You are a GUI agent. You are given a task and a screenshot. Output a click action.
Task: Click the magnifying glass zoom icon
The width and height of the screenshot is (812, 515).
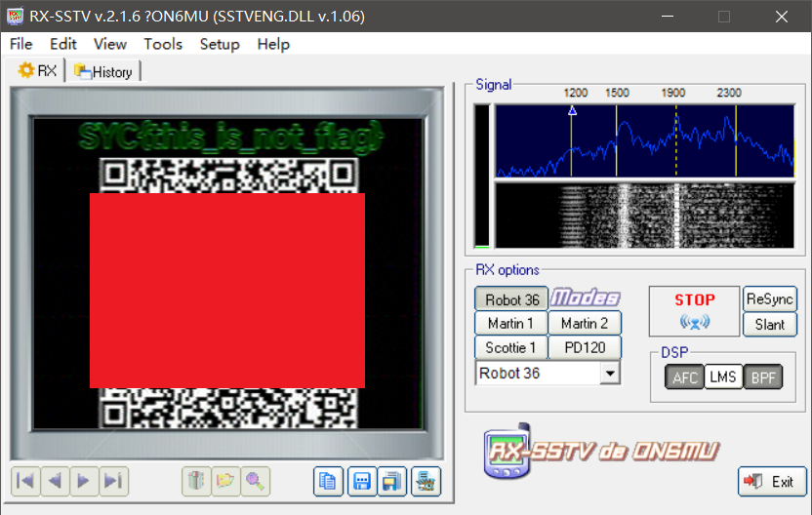(x=255, y=482)
